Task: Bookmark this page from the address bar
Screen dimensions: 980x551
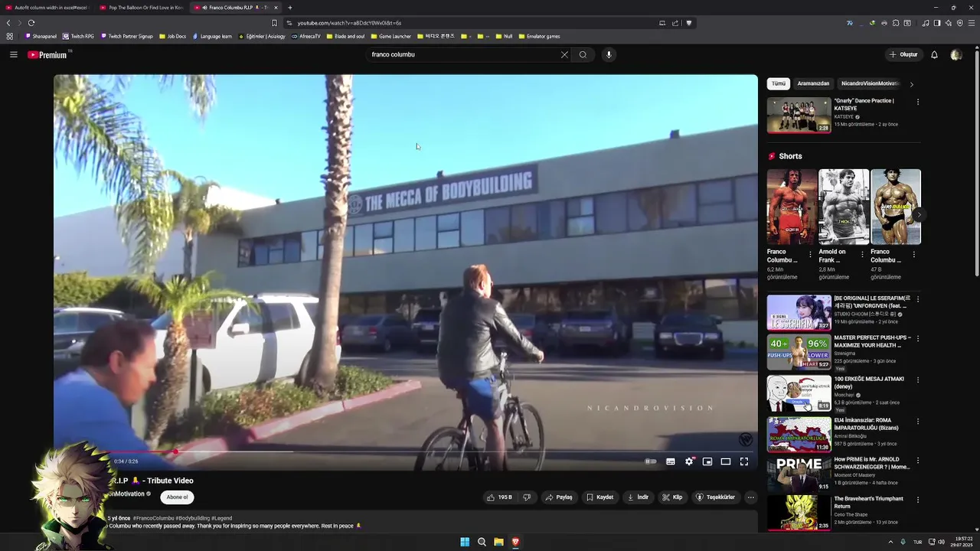Action: (274, 23)
